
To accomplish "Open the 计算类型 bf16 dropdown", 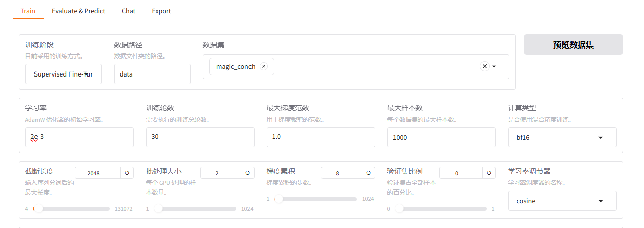I will [x=562, y=137].
